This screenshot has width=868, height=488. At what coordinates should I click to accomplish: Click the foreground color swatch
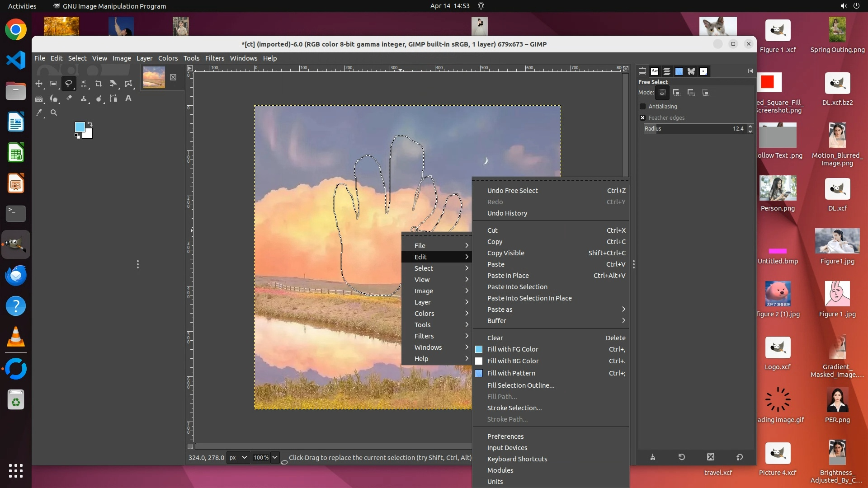(x=80, y=127)
